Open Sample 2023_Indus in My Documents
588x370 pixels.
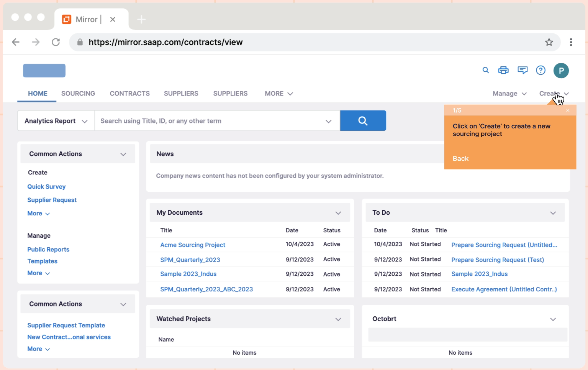coord(188,274)
